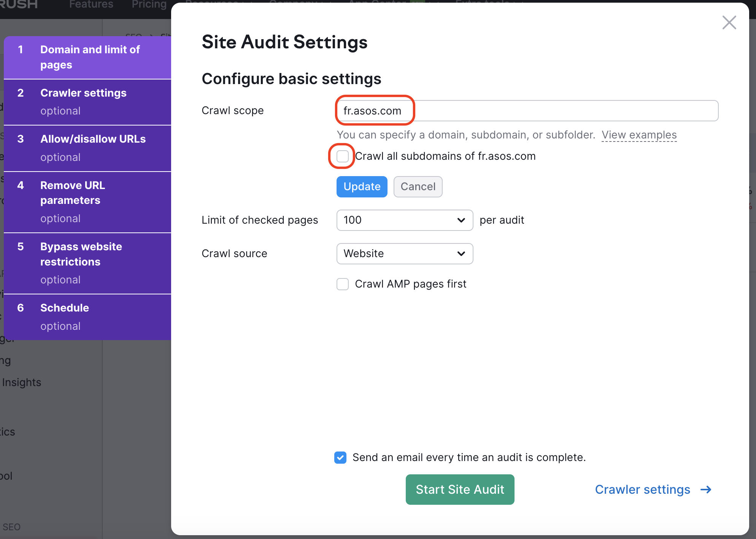Cancel the crawl scope edit

[418, 187]
